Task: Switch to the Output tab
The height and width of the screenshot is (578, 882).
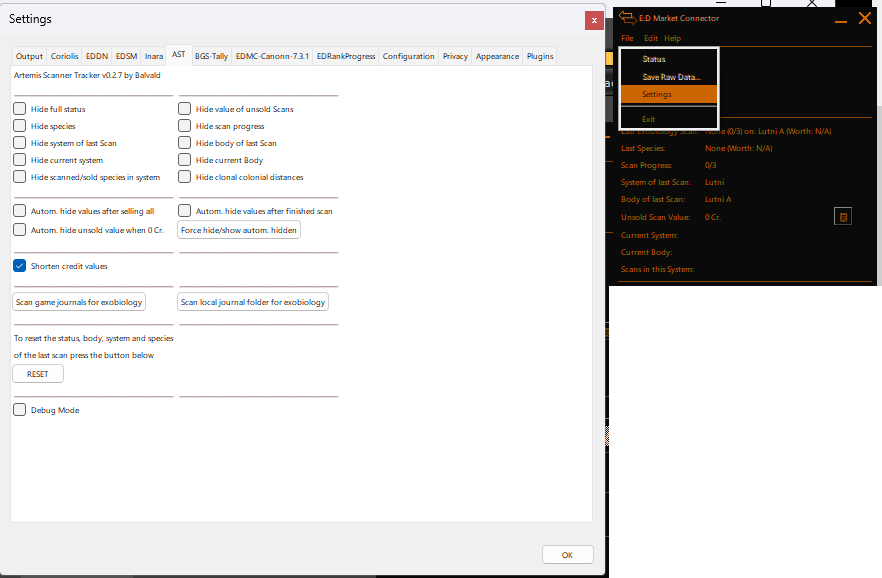Action: point(29,56)
